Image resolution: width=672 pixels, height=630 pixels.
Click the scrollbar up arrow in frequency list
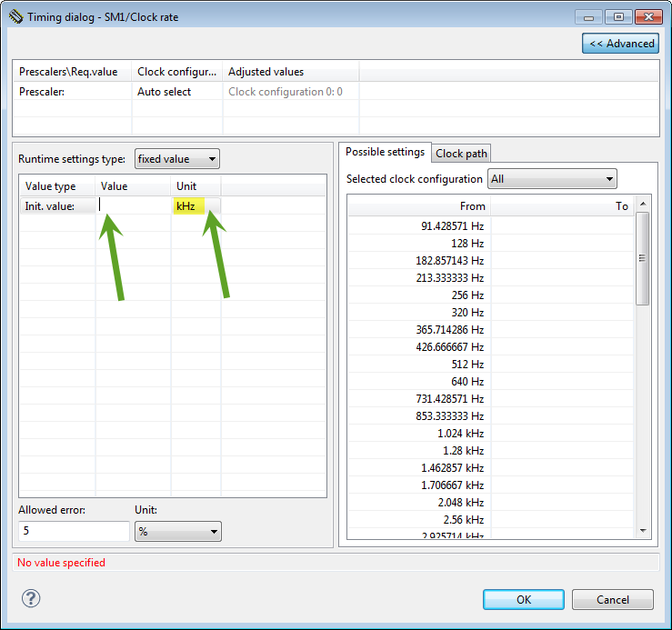click(643, 205)
